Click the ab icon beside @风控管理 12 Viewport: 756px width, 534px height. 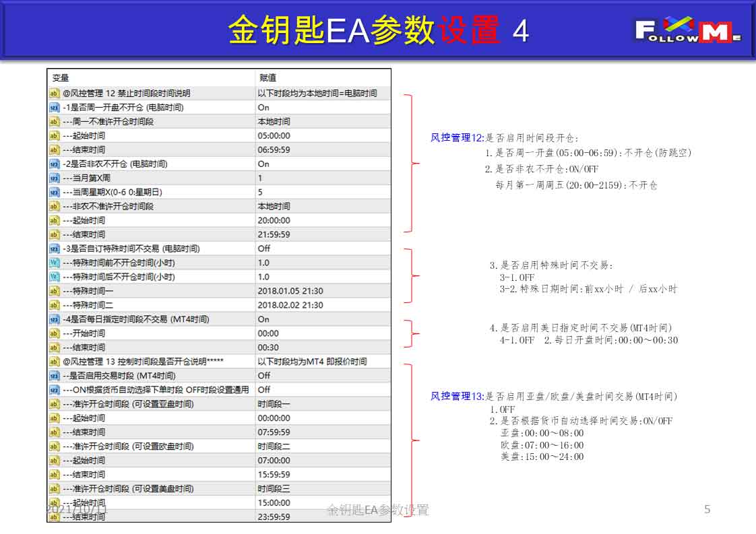pyautogui.click(x=54, y=94)
